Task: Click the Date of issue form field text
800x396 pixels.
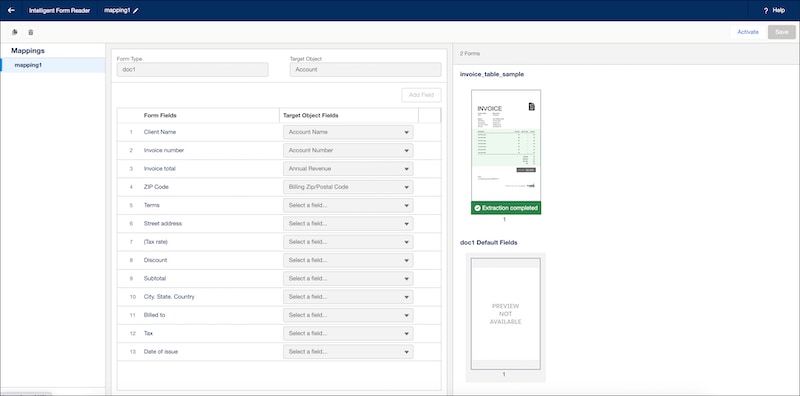Action: [x=161, y=352]
